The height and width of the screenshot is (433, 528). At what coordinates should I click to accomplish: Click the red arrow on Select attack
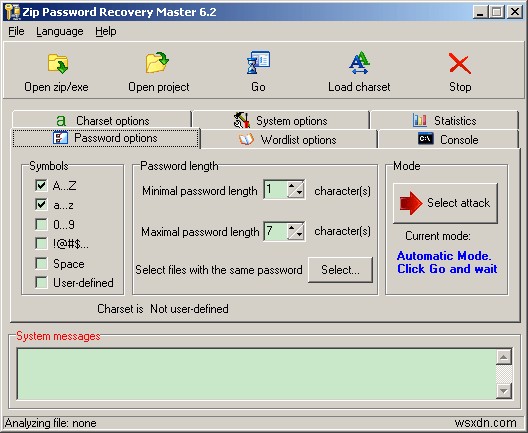click(x=410, y=203)
